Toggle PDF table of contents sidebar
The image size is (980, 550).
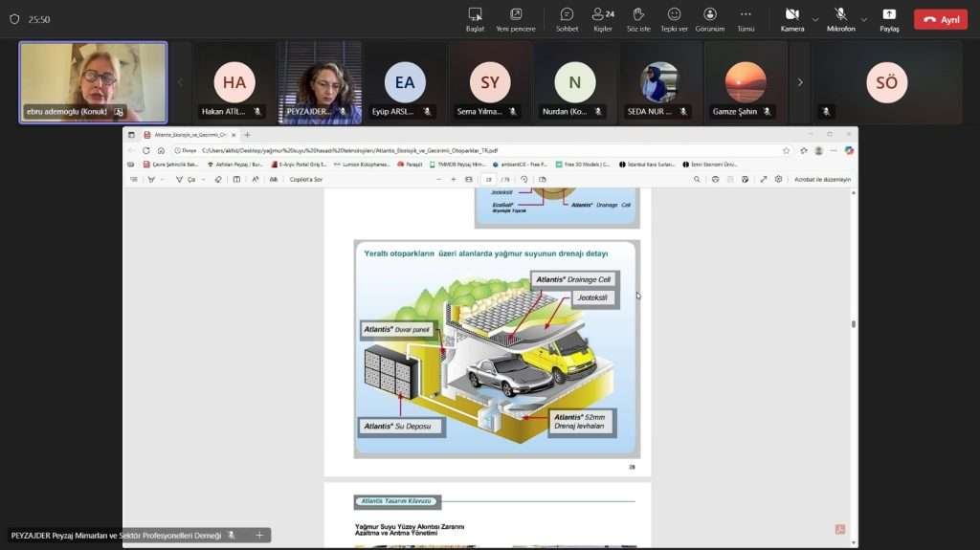point(134,180)
